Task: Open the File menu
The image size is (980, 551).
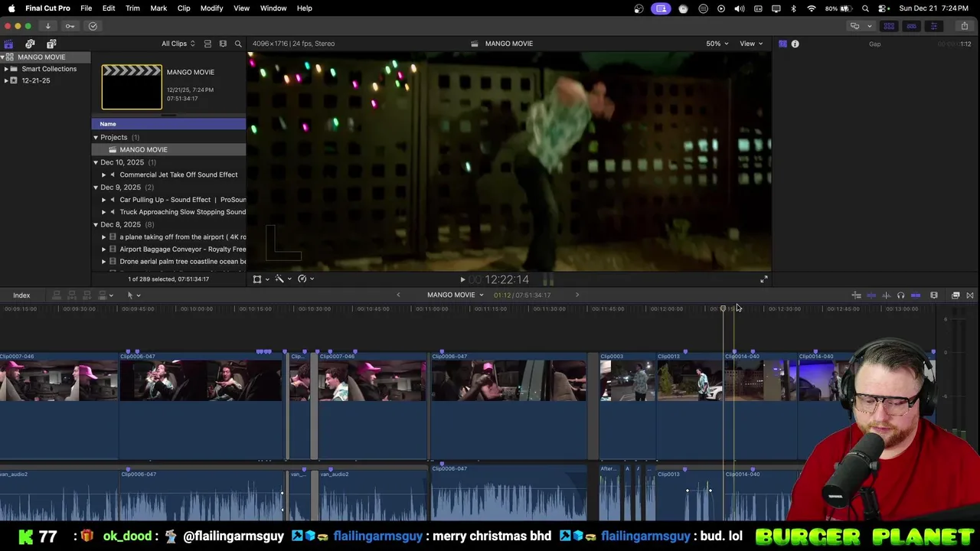Action: [x=87, y=8]
